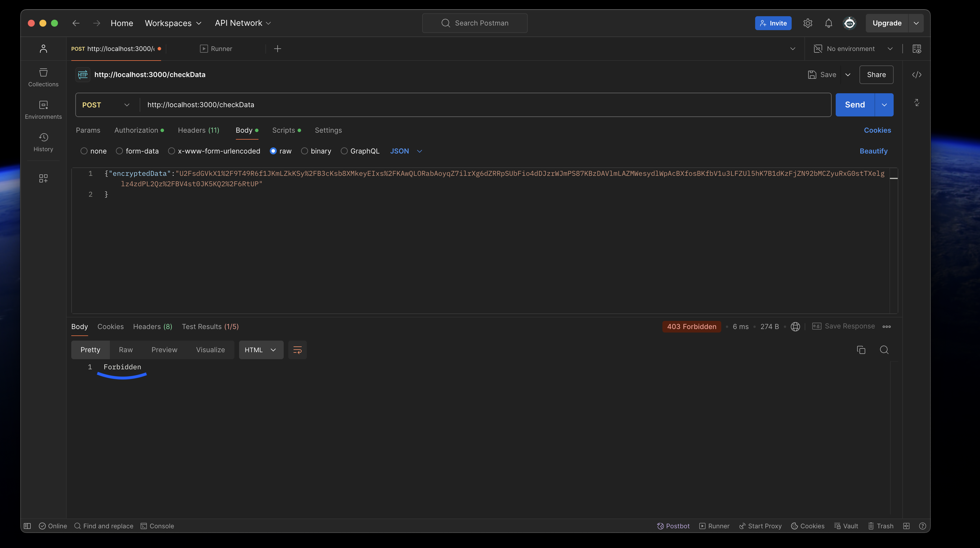The height and width of the screenshot is (548, 980).
Task: Open the help icon in status bar
Action: pyautogui.click(x=923, y=526)
